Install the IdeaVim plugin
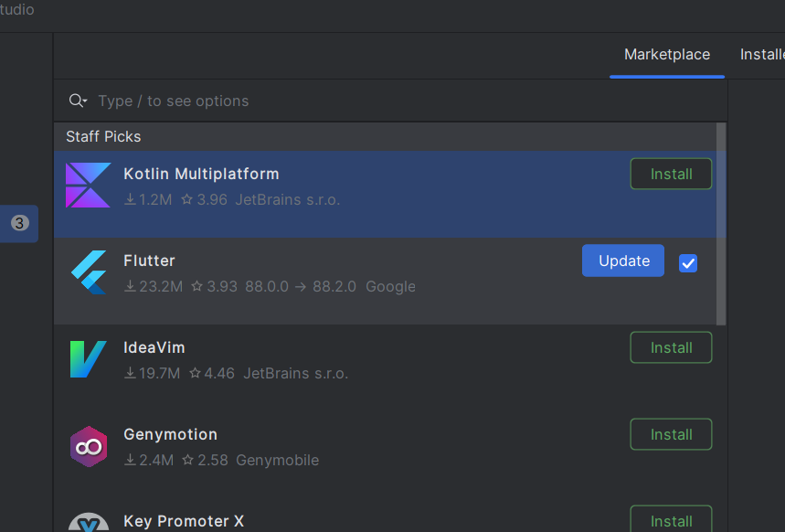This screenshot has height=532, width=785. point(671,347)
